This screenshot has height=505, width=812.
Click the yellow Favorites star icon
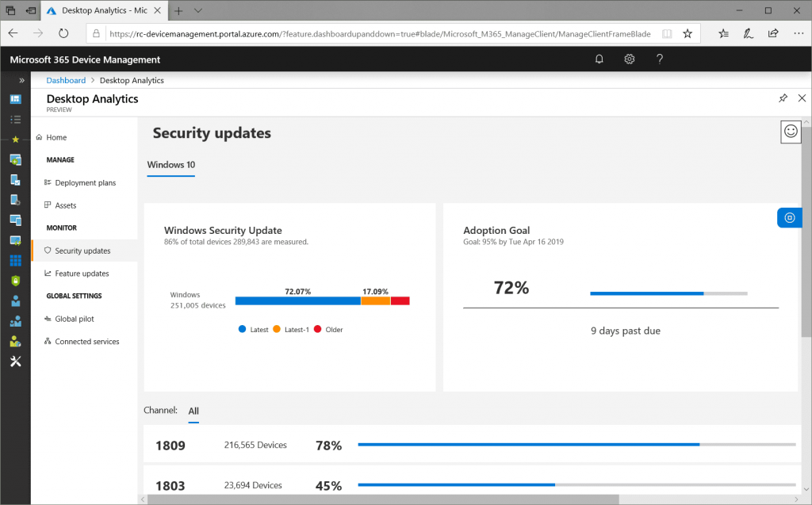tap(16, 140)
